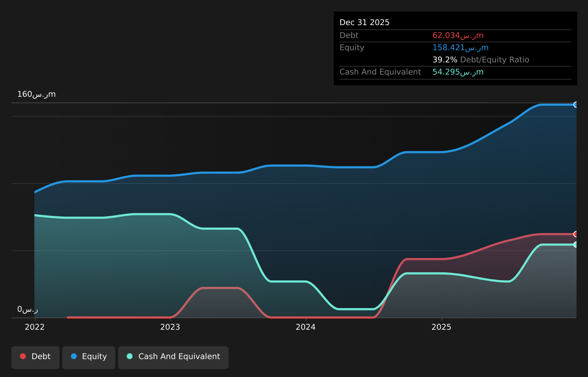Click the red Debt legend dot
The height and width of the screenshot is (377, 588).
(23, 356)
